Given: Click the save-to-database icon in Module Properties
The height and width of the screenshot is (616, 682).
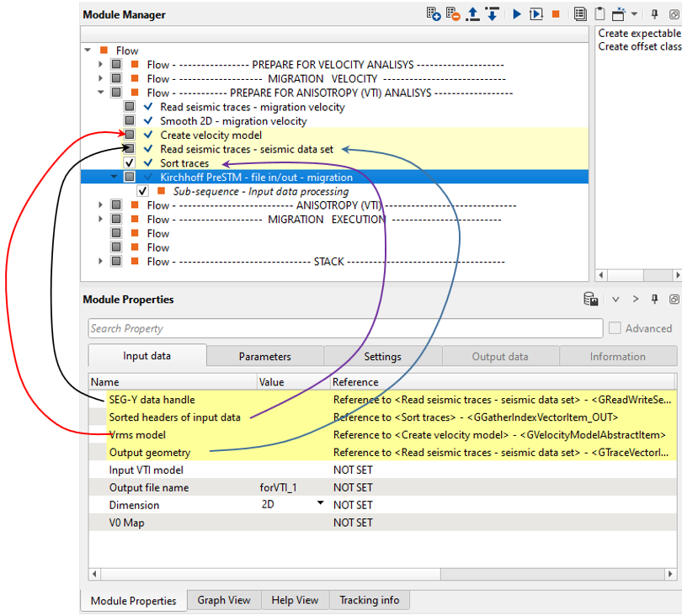Looking at the screenshot, I should (591, 300).
